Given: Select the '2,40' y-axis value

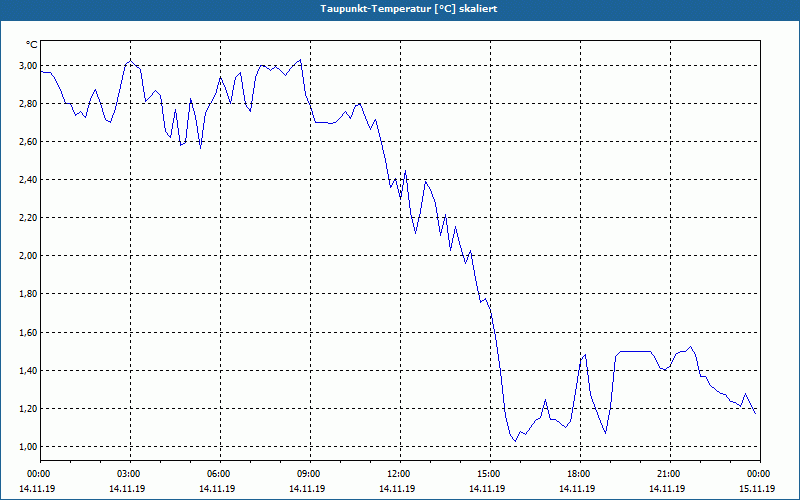Looking at the screenshot, I should pos(29,180).
